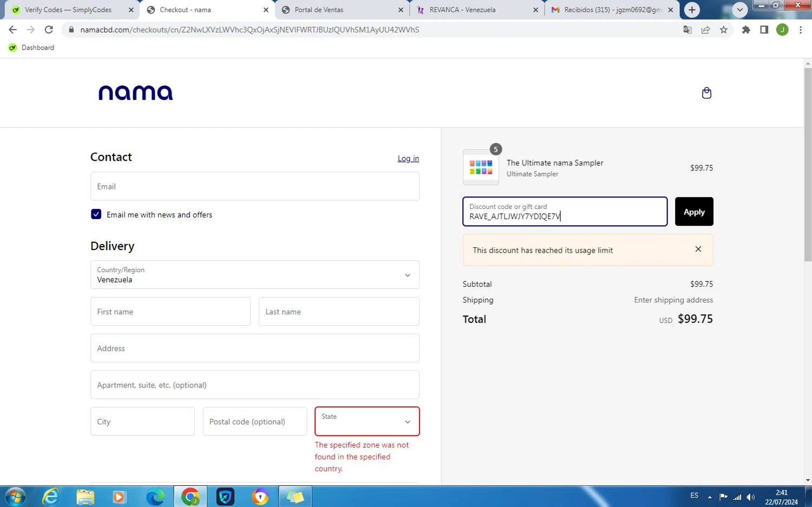Close the Verify Codes SimplyCodes tab
Screen dimensions: 812x507
point(131,10)
